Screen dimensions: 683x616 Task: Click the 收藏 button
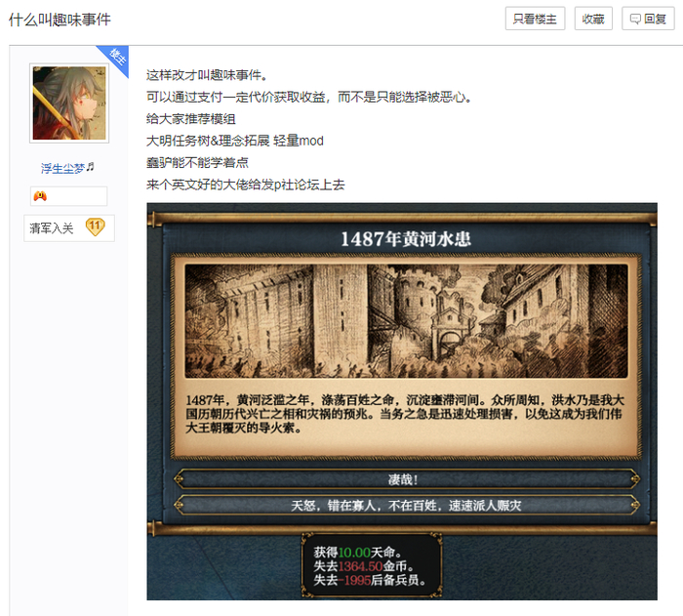coord(593,19)
